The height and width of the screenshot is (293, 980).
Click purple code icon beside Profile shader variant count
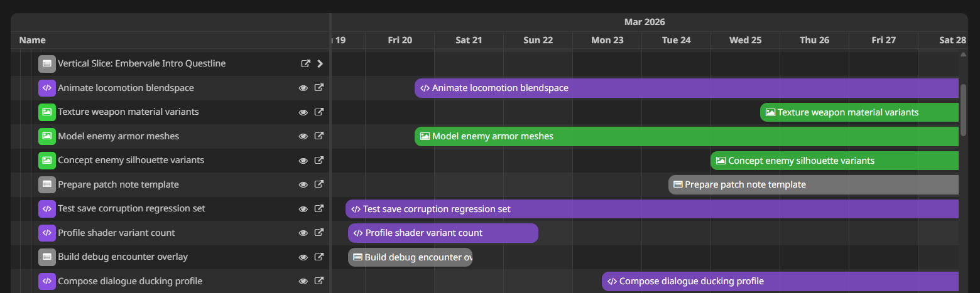(46, 233)
